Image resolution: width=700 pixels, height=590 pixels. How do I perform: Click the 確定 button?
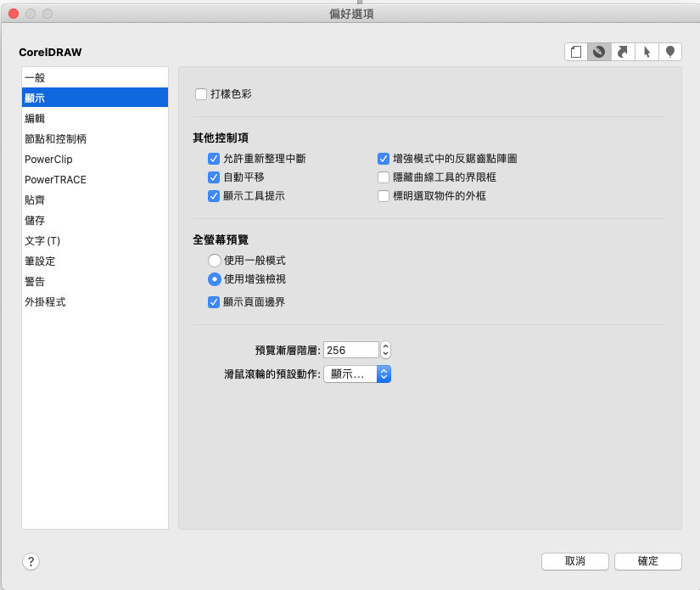[x=647, y=561]
